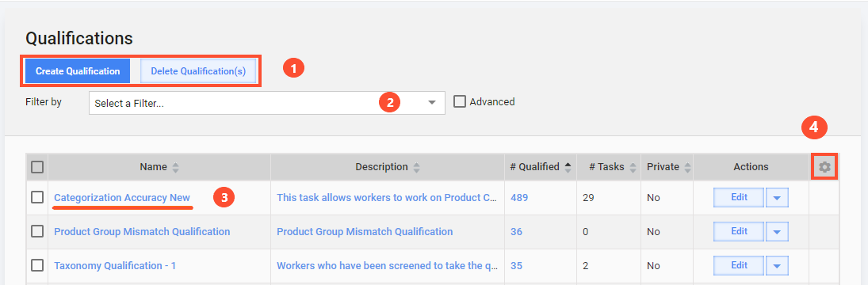Click Delete Qualification(s) button
Image resolution: width=868 pixels, height=285 pixels.
point(198,71)
